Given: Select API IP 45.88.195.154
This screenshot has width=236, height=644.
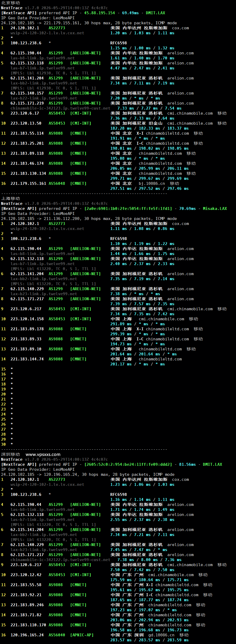Looking at the screenshot, I should click(100, 13).
